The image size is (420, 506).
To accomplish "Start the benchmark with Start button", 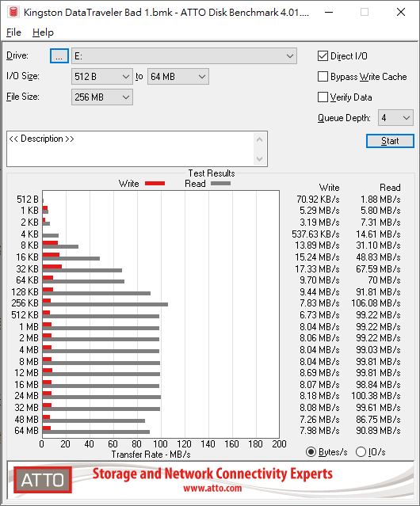I will click(x=390, y=141).
